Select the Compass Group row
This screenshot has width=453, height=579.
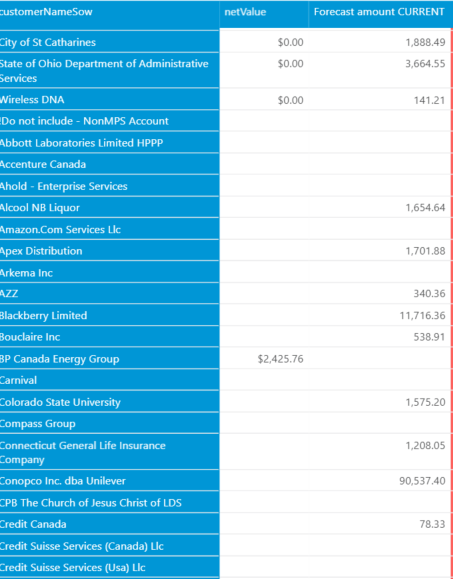point(109,423)
